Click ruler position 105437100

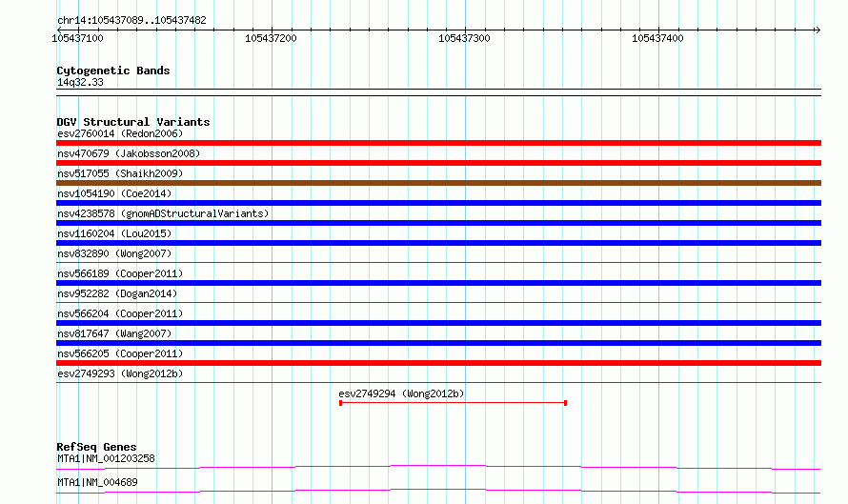[77, 38]
